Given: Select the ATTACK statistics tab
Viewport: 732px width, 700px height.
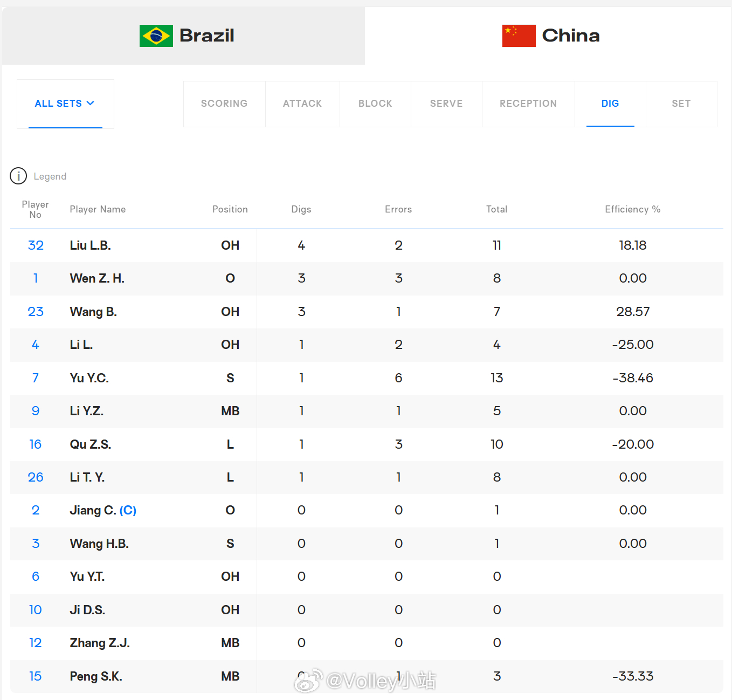Looking at the screenshot, I should click(302, 104).
